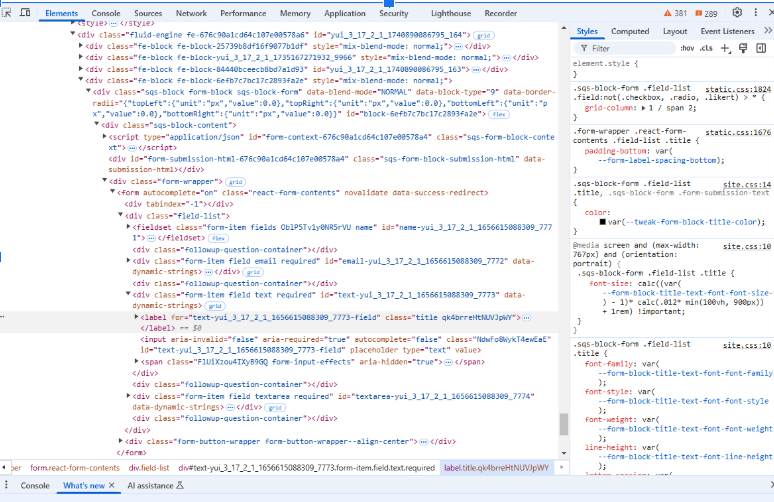The width and height of the screenshot is (774, 502).
Task: Toggle the rendering emulations brush icon
Action: coord(743,48)
